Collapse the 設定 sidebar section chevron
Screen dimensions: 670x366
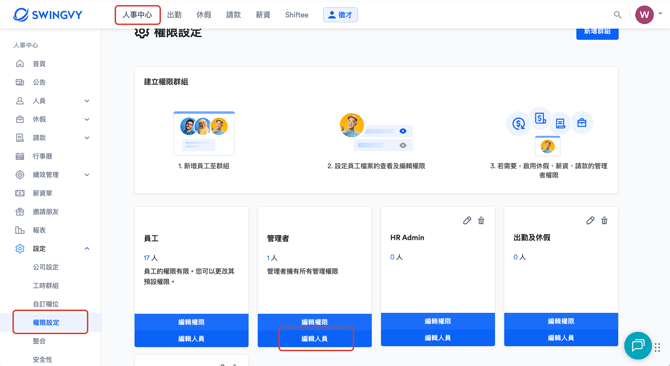[x=87, y=249]
